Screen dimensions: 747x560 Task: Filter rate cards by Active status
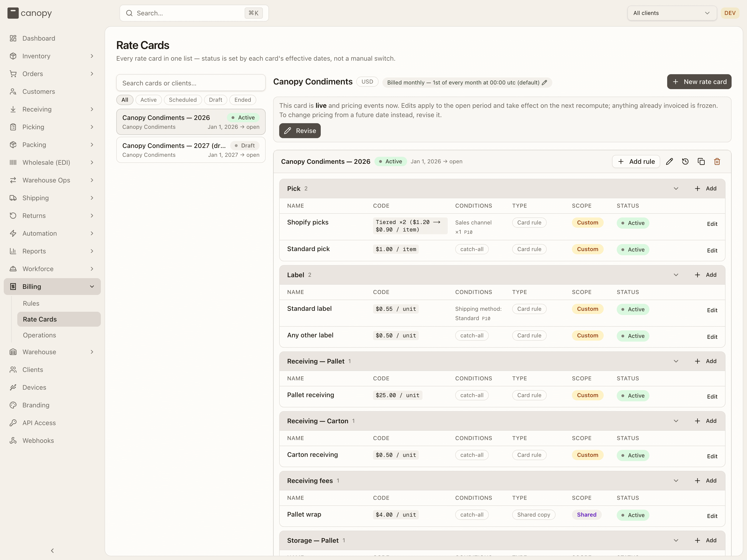(x=148, y=100)
